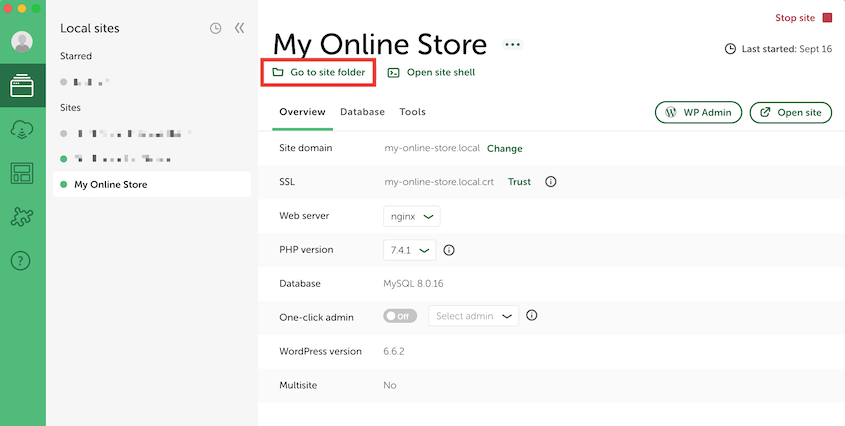Click Go to site folder
Image resolution: width=845 pixels, height=426 pixels.
318,72
